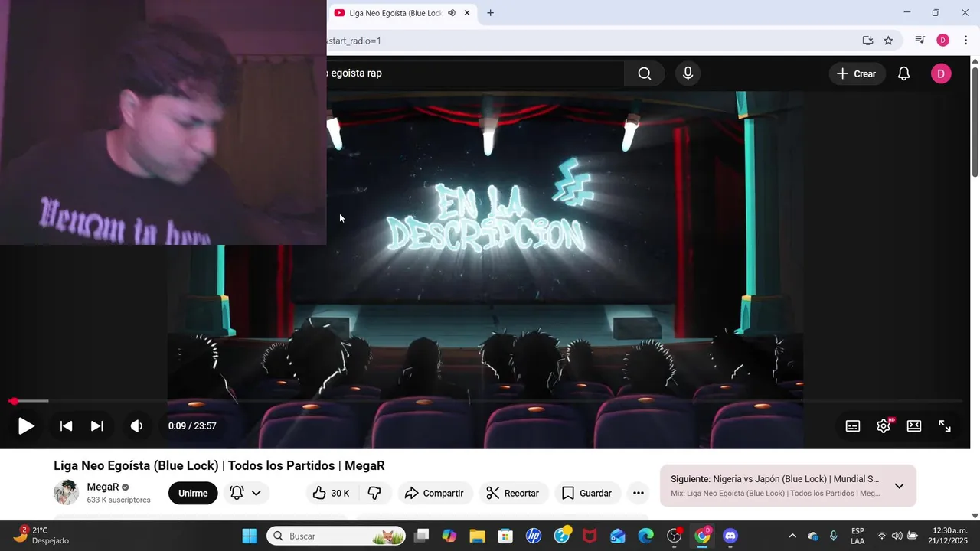Screen dimensions: 980x551
Task: Click the 633 K suscriptores text
Action: click(x=119, y=500)
